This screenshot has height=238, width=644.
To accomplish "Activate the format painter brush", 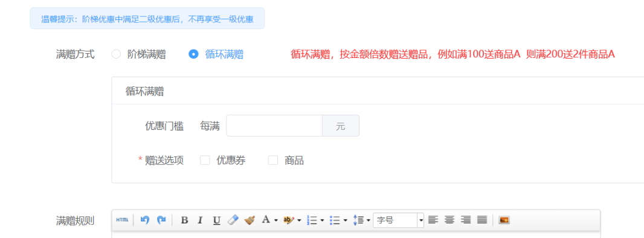I will click(250, 220).
